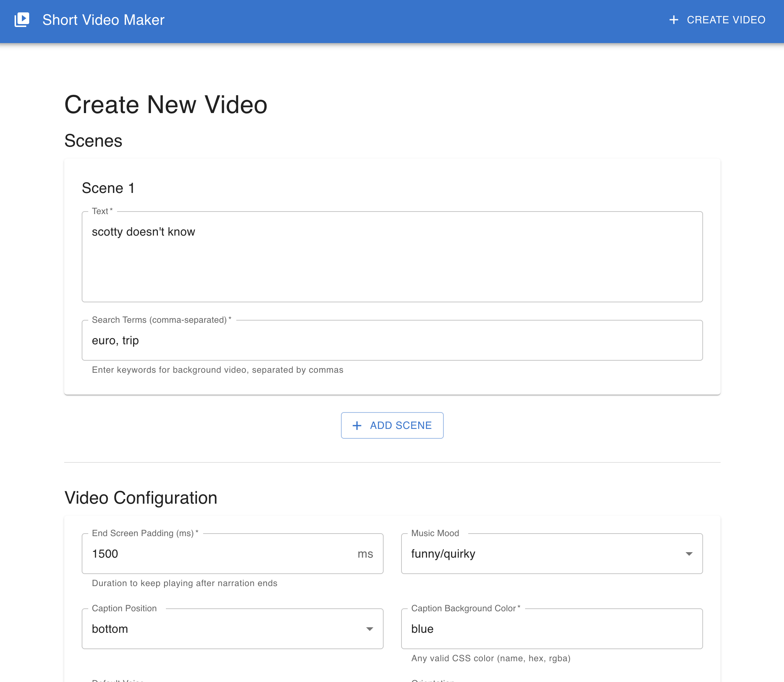This screenshot has height=682, width=784.
Task: Focus the Caption Background Color field
Action: pos(552,629)
